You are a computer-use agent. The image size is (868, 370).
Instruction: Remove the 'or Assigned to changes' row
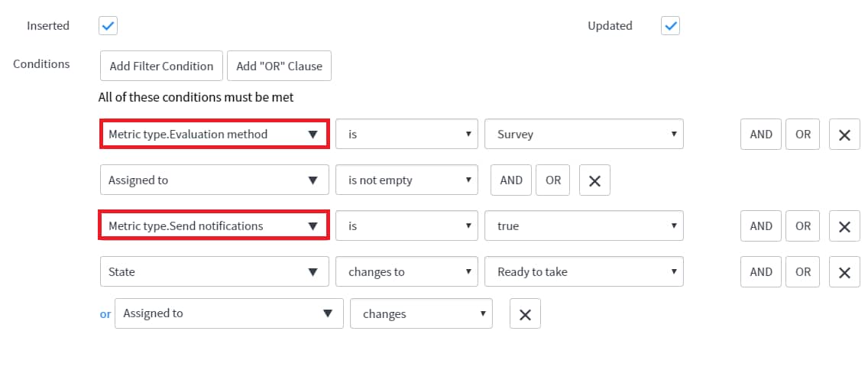[x=525, y=313]
